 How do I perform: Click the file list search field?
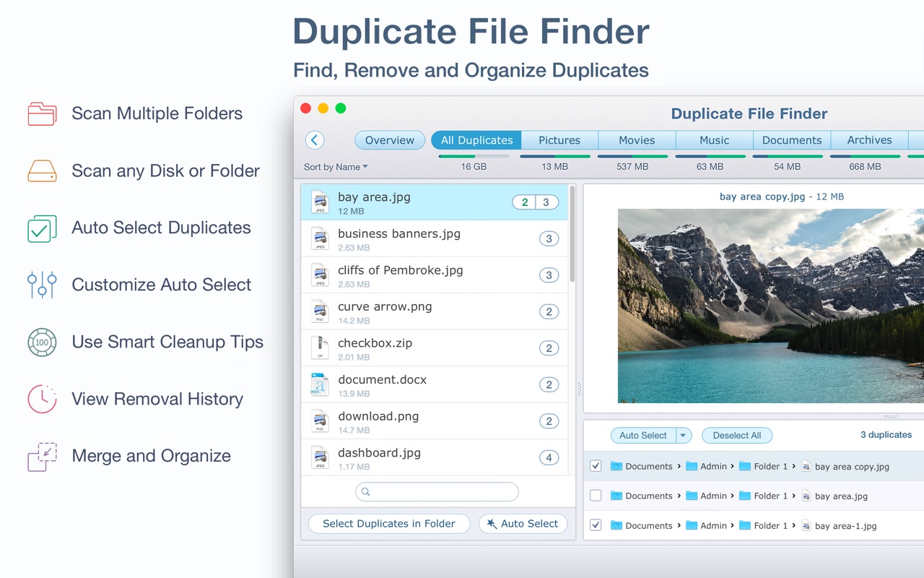[437, 492]
